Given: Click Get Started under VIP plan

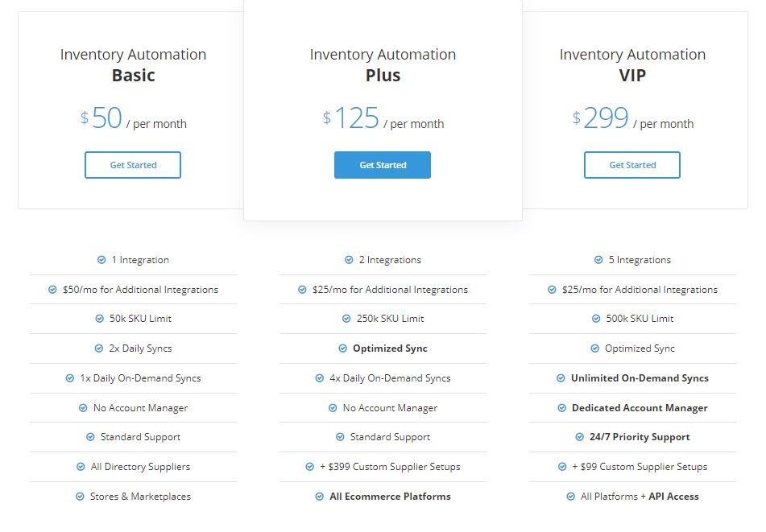Looking at the screenshot, I should [632, 165].
